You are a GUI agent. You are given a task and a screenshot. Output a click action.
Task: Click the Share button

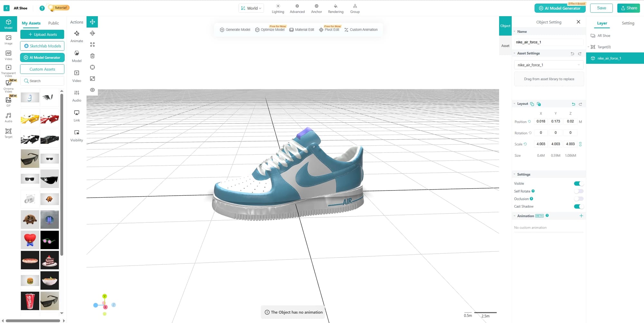pos(628,8)
